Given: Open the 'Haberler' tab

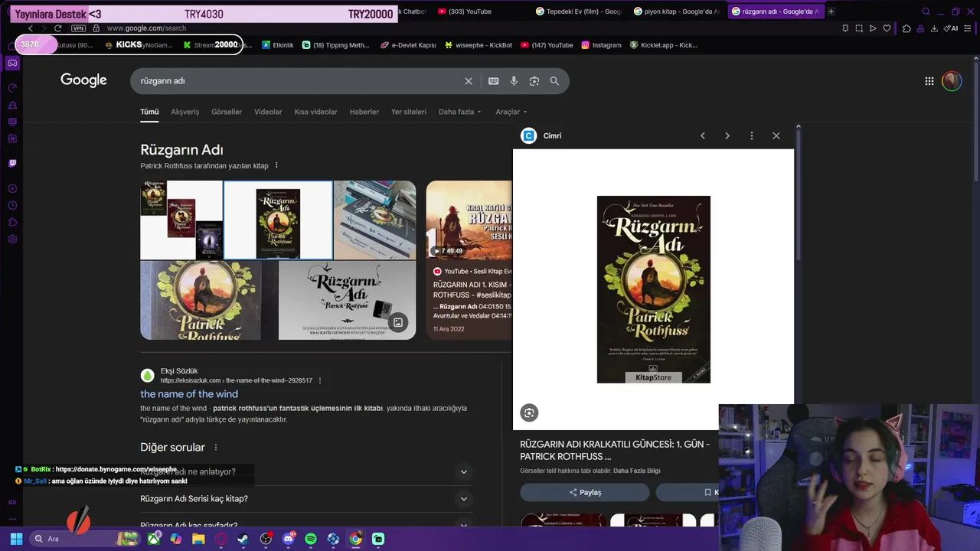Looking at the screenshot, I should (x=364, y=112).
